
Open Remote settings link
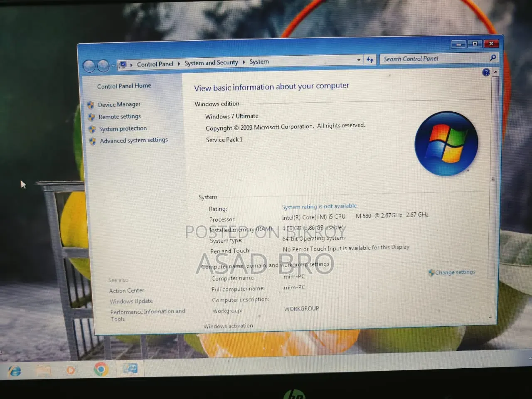pyautogui.click(x=120, y=116)
